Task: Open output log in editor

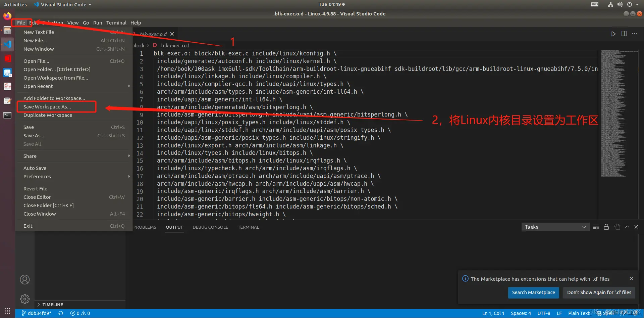Action: pyautogui.click(x=617, y=227)
